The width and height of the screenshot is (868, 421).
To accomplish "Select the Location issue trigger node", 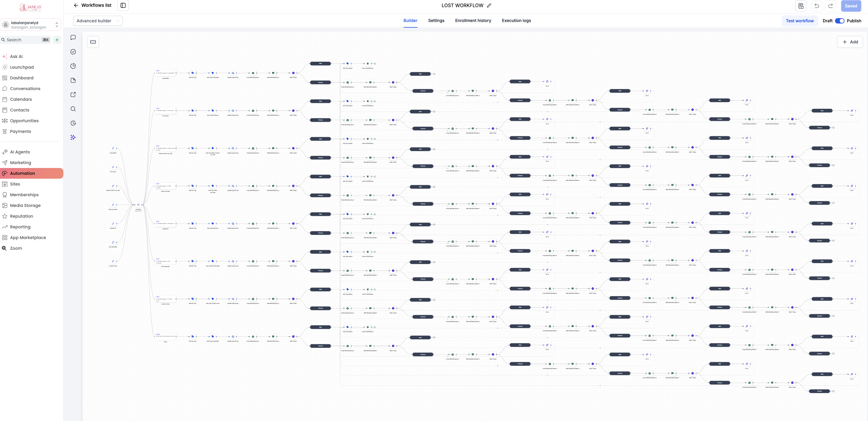I will 113,261.
